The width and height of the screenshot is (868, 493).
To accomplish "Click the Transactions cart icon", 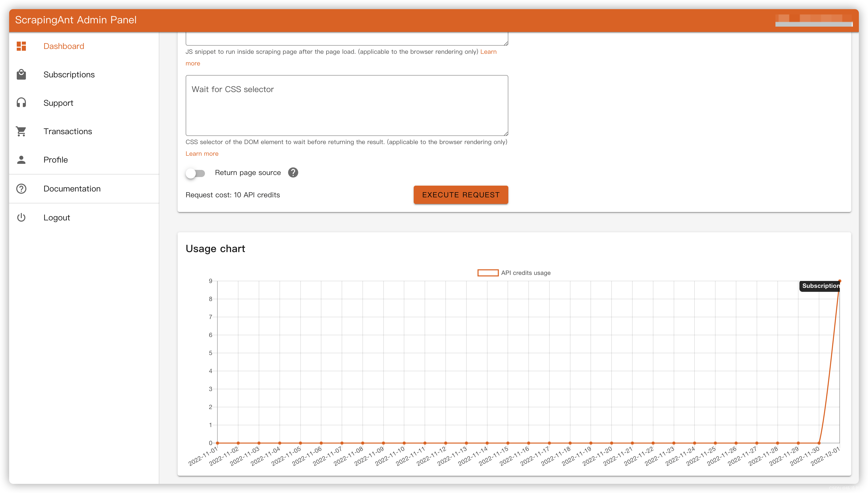I will tap(21, 131).
